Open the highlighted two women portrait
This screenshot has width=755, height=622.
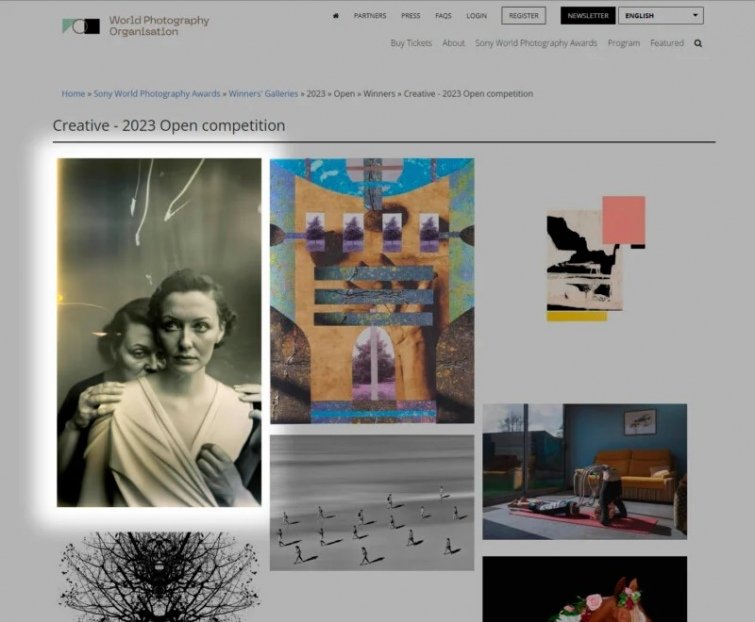tap(159, 332)
